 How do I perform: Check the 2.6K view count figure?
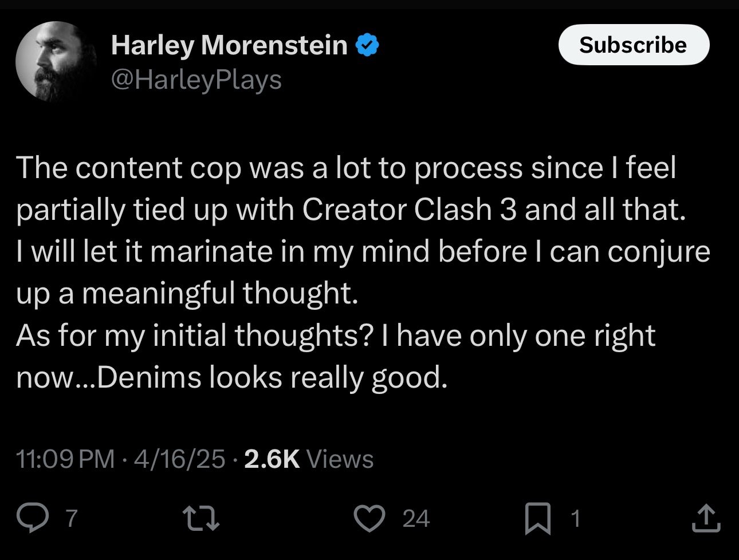272,459
